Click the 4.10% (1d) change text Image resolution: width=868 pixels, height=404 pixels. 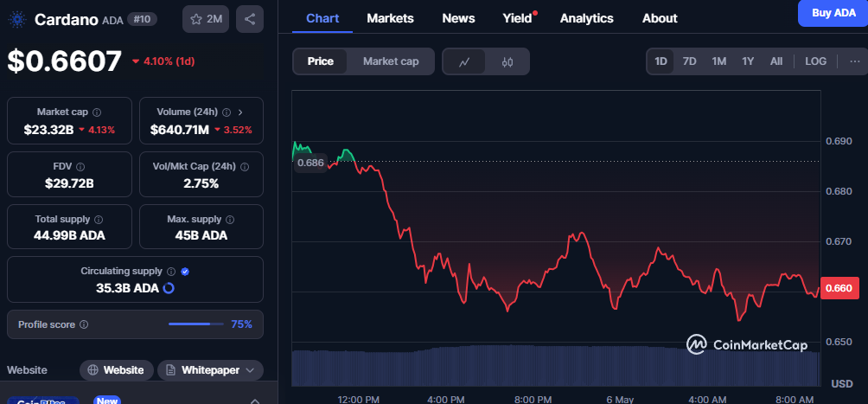(169, 61)
